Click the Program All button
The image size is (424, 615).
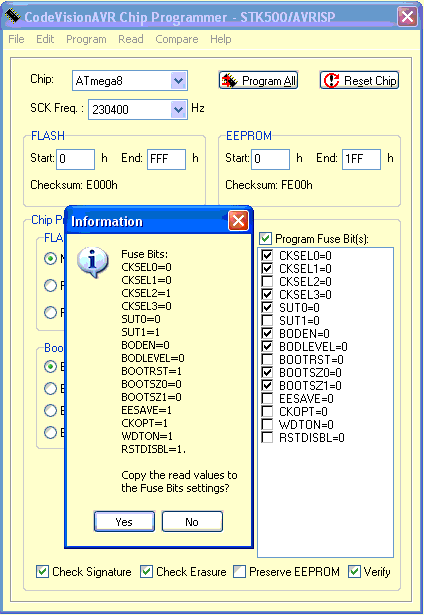(x=258, y=80)
